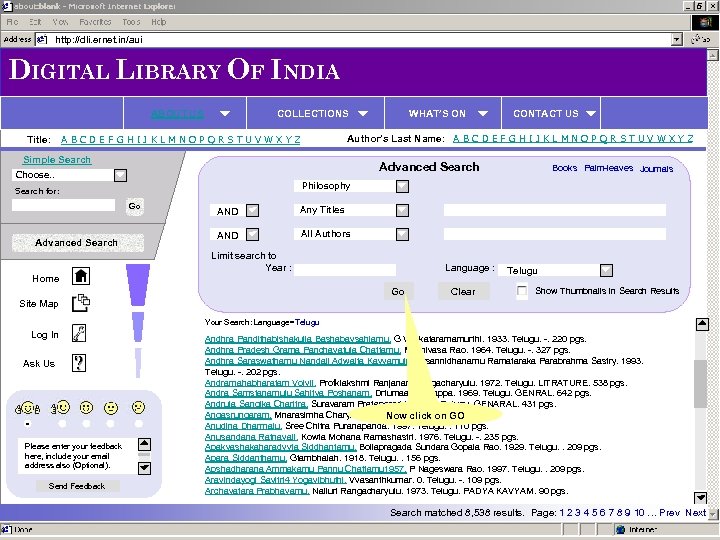
Task: Choose the radio button under second smiley
Action: tap(62, 423)
